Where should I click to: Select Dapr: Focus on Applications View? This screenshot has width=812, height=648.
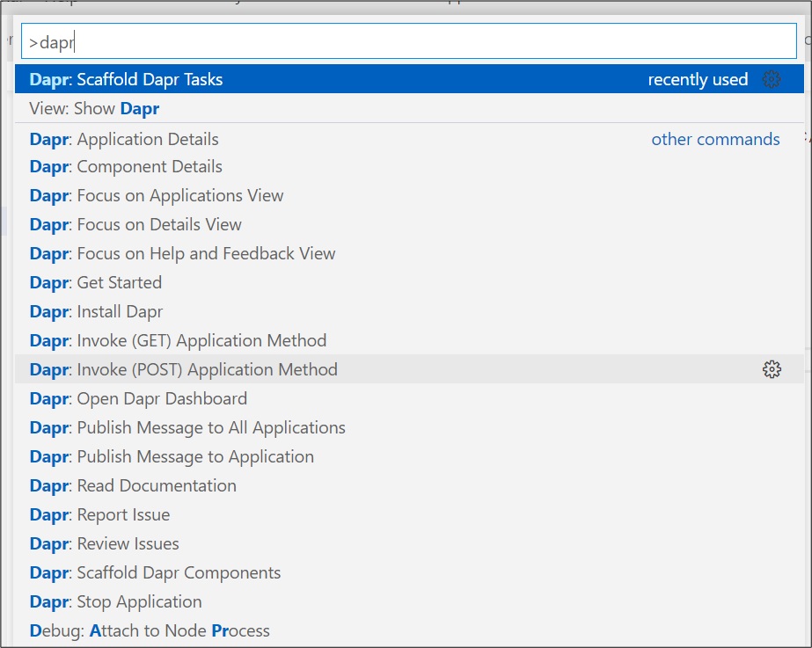tap(157, 195)
